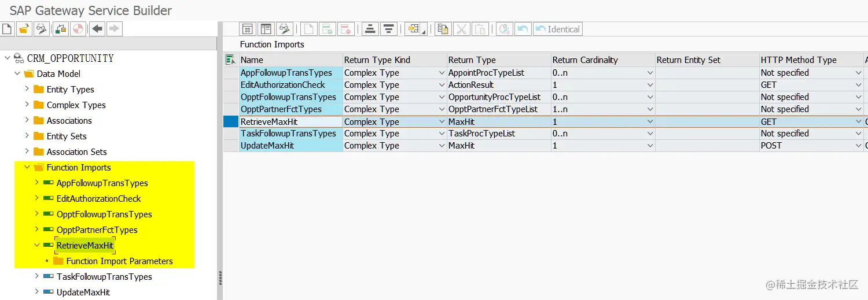The height and width of the screenshot is (300, 868).
Task: Click Return Entity Set field for RetrieveMaxHit
Action: 708,121
